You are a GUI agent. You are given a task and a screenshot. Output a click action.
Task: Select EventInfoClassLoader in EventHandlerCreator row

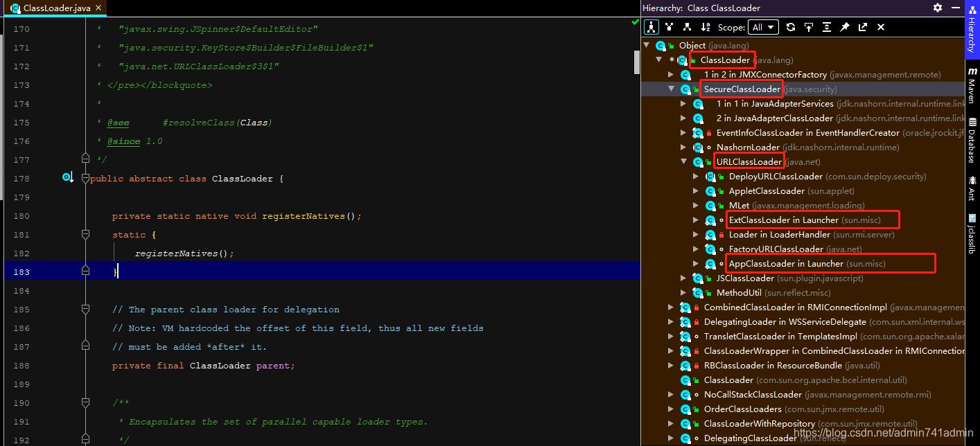point(803,132)
